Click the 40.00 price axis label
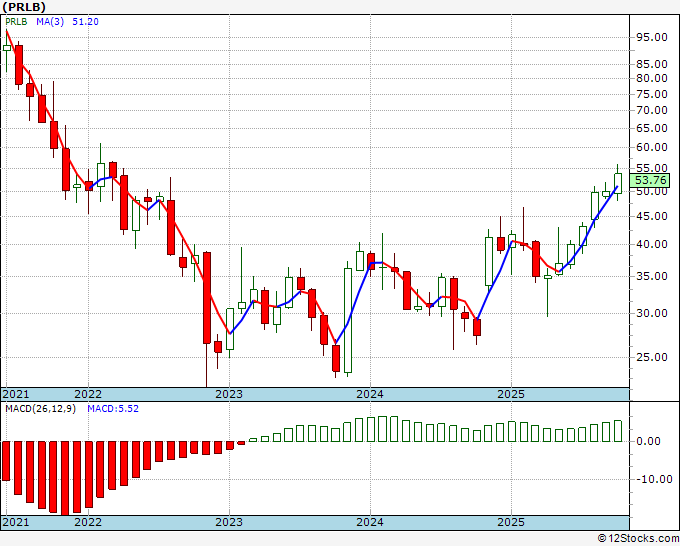The height and width of the screenshot is (546, 680). click(x=652, y=244)
